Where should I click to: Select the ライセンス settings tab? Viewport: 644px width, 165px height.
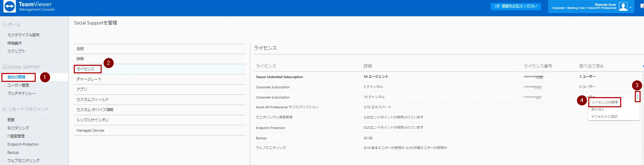(160, 69)
